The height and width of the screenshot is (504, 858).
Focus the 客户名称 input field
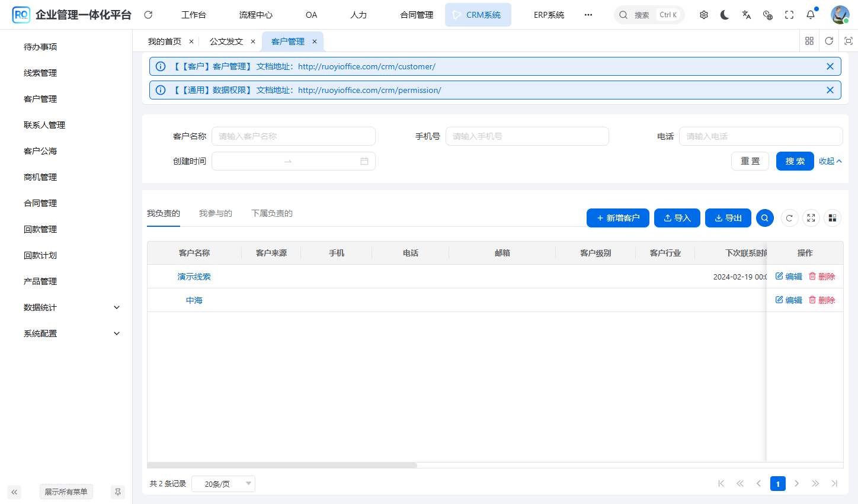click(294, 136)
